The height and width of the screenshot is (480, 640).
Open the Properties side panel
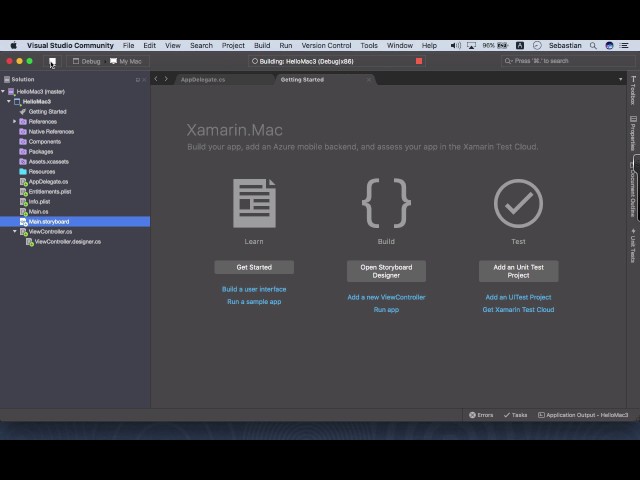pyautogui.click(x=633, y=133)
